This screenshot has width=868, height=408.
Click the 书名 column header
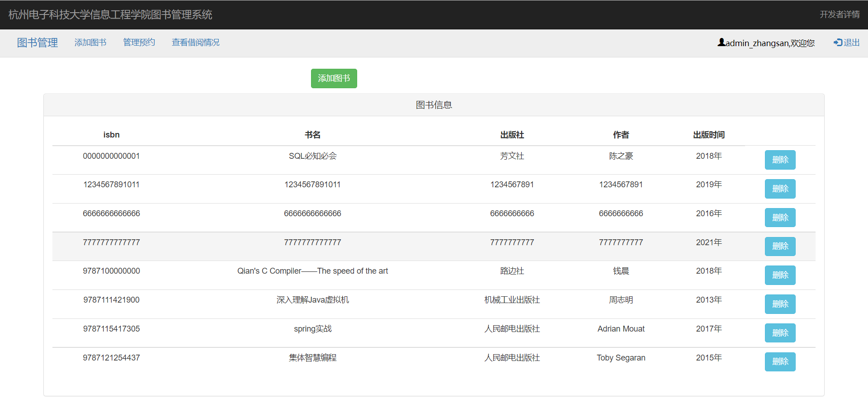(312, 135)
